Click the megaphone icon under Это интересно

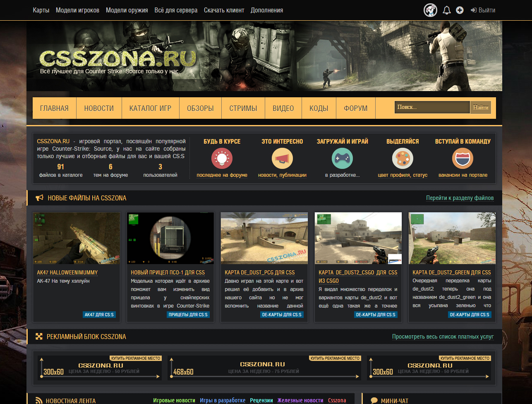click(282, 159)
